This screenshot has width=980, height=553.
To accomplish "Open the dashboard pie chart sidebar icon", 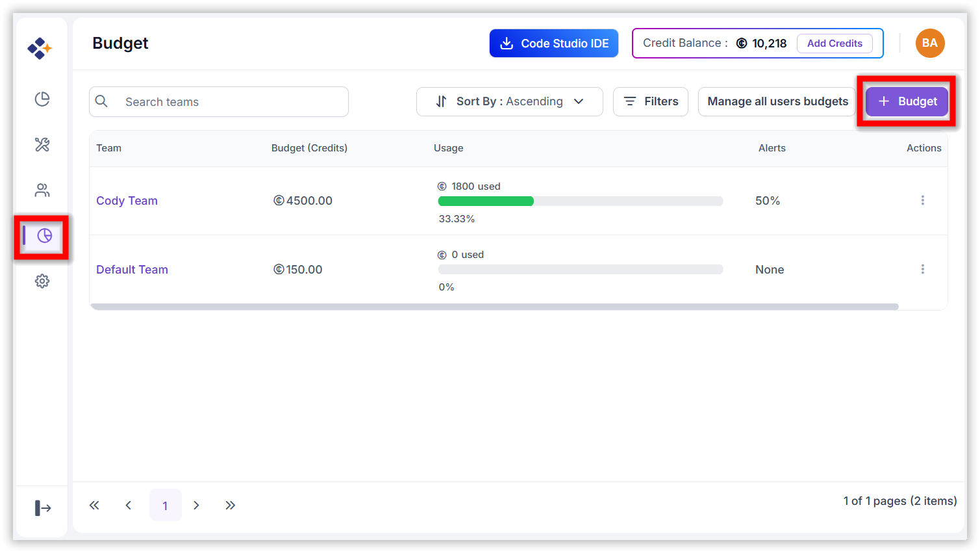I will 42,99.
